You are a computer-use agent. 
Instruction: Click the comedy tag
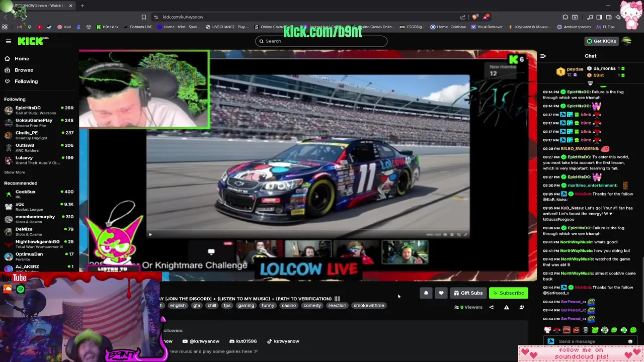pyautogui.click(x=312, y=306)
